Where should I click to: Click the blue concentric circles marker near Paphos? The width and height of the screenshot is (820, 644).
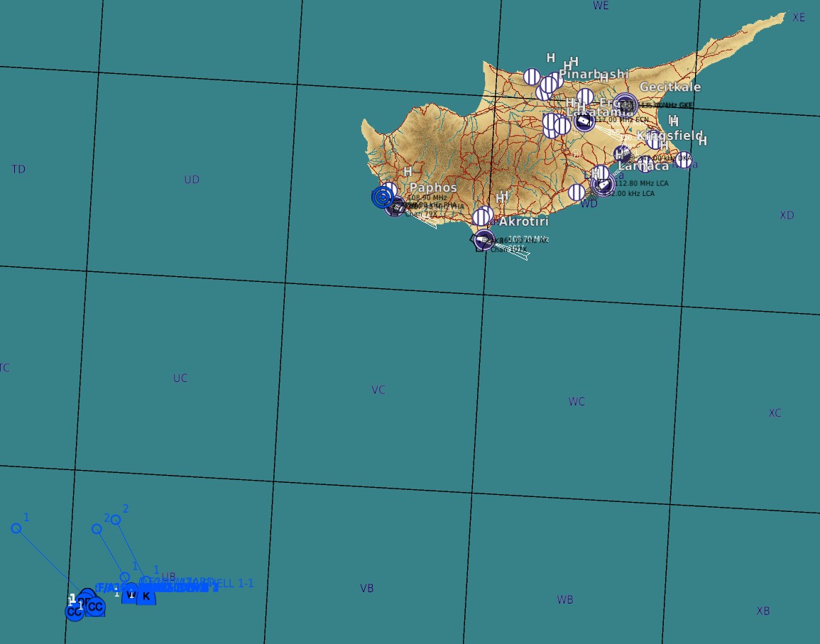[x=382, y=197]
